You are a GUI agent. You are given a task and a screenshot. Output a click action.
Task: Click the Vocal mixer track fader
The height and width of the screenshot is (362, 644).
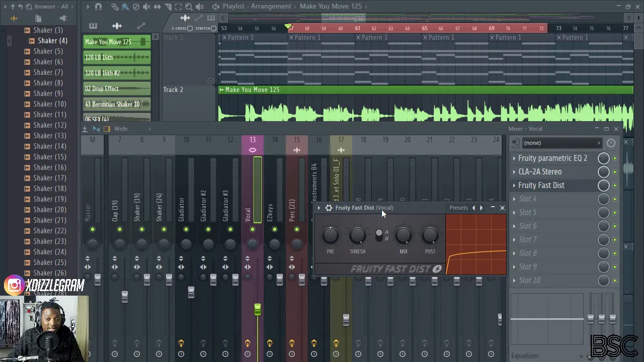(257, 310)
